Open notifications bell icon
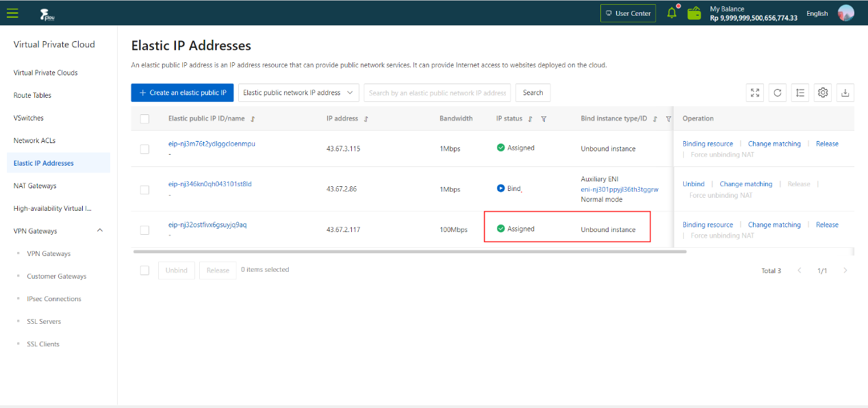 672,13
